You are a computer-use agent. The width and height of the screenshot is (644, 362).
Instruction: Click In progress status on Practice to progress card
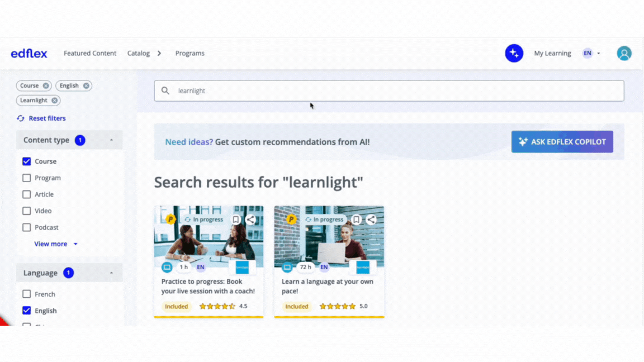click(203, 220)
